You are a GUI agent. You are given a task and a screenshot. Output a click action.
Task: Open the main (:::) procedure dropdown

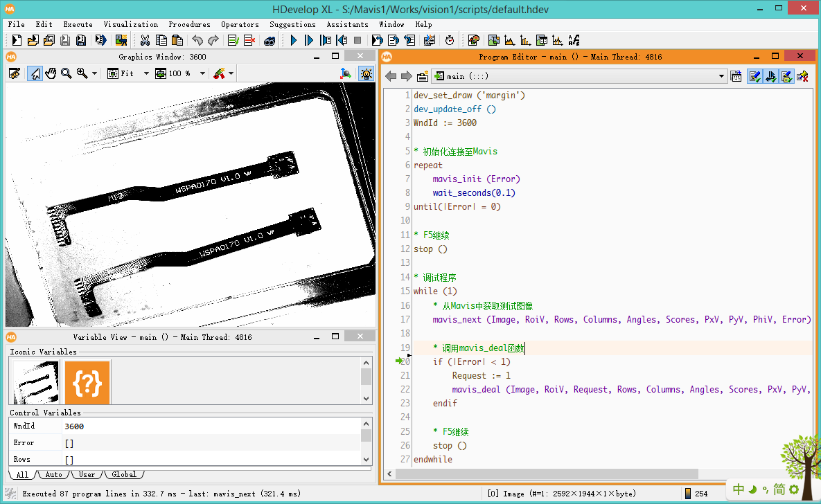coord(579,76)
